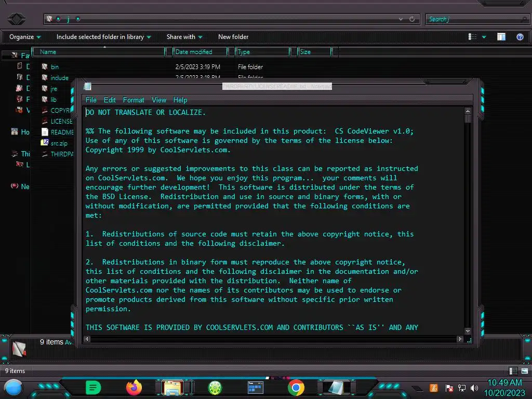Refresh the Explorer address bar
The image size is (532, 399).
412,19
